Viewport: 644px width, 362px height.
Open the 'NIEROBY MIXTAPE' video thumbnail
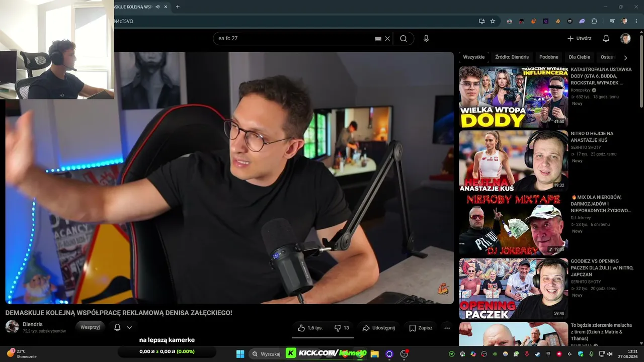(514, 225)
